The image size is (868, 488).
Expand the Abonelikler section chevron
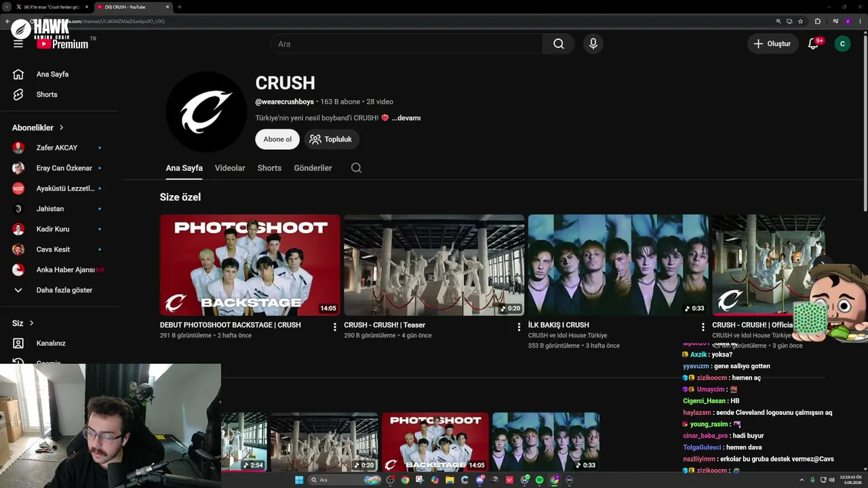click(x=61, y=127)
